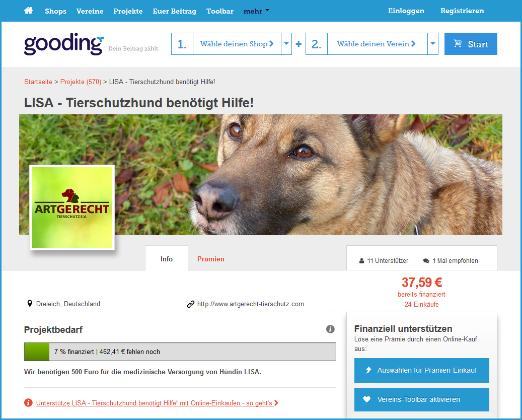The width and height of the screenshot is (522, 420).
Task: Open the Projekte (570) breadcrumb link
Action: click(81, 82)
